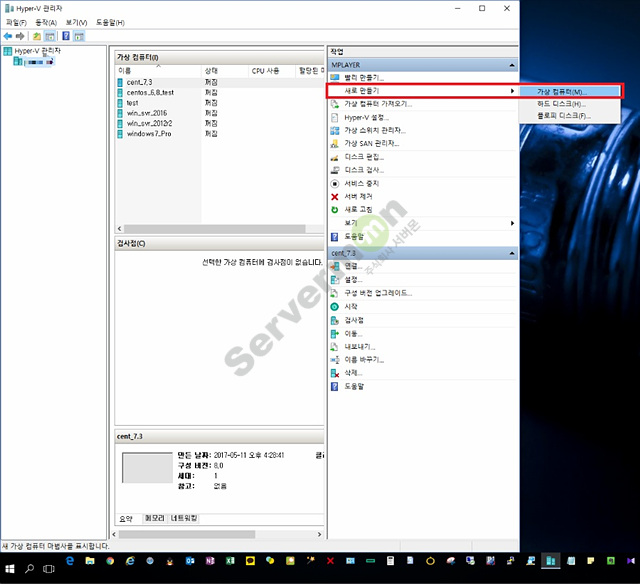Viewport: 640px width, 585px height.
Task: Collapse the cent_7.3 actions section arrow
Action: point(512,254)
